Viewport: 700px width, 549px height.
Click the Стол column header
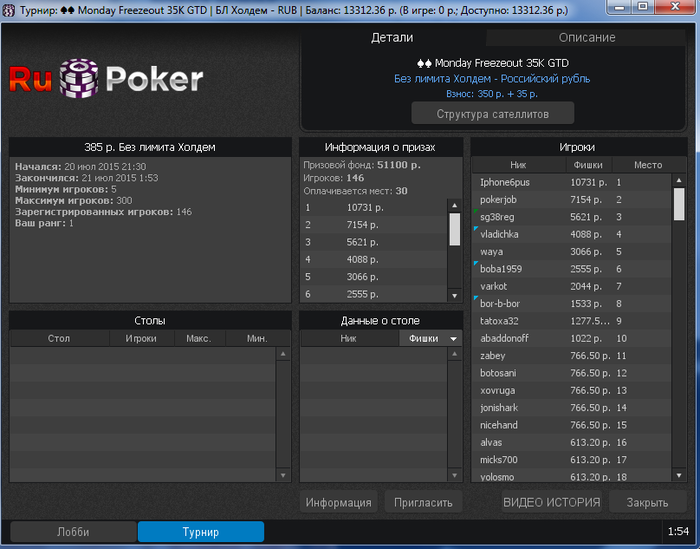59,338
